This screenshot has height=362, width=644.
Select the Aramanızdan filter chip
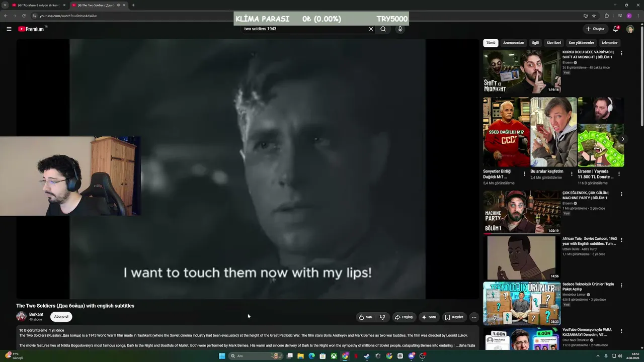[514, 43]
